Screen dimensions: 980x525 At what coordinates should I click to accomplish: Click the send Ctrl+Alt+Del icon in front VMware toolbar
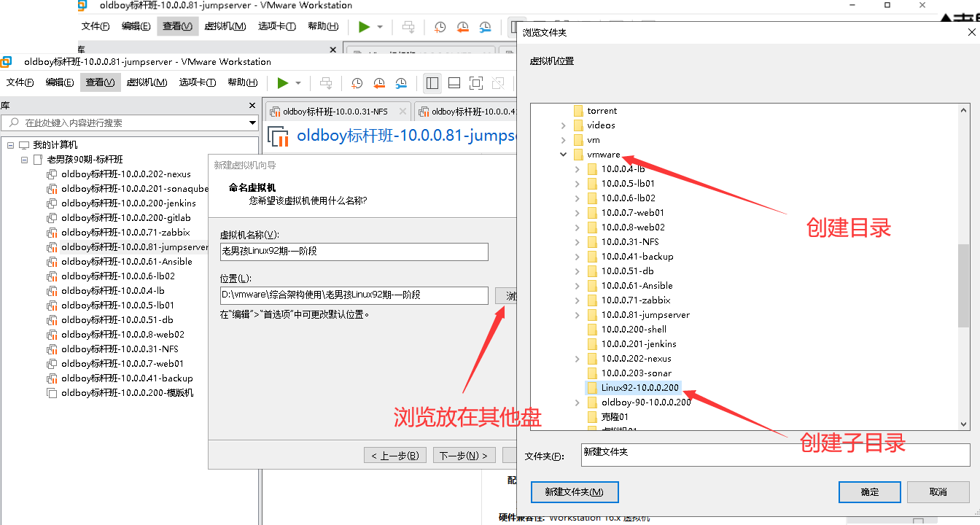point(326,83)
